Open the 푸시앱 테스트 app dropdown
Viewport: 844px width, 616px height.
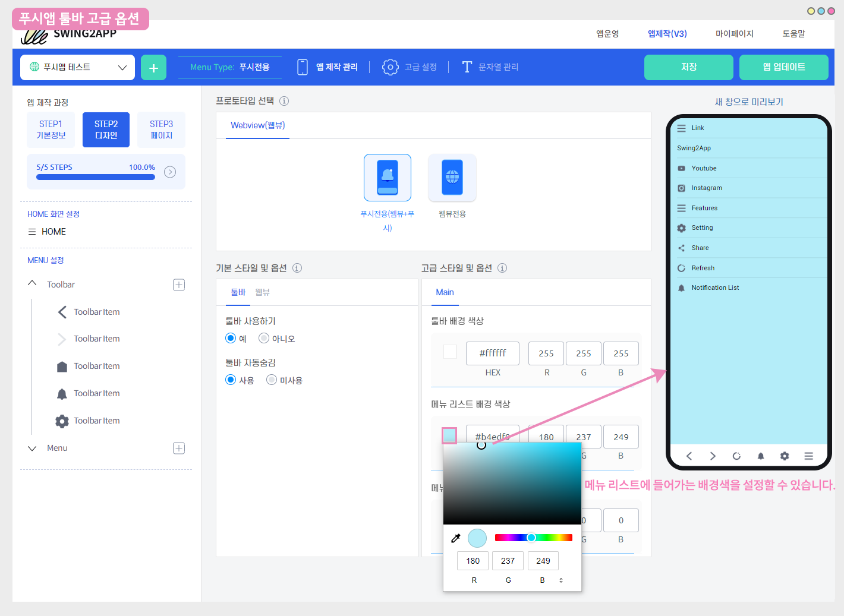pyautogui.click(x=78, y=68)
